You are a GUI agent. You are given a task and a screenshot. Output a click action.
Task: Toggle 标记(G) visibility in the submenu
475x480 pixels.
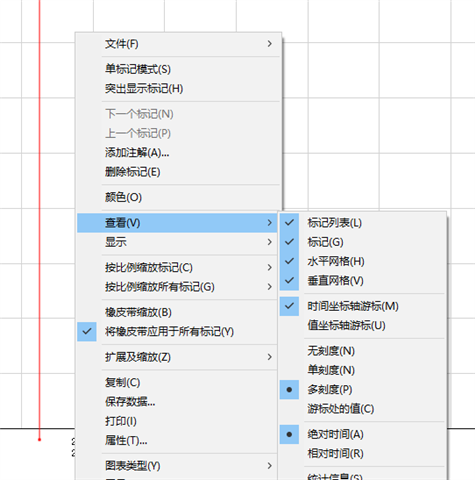tap(362, 242)
